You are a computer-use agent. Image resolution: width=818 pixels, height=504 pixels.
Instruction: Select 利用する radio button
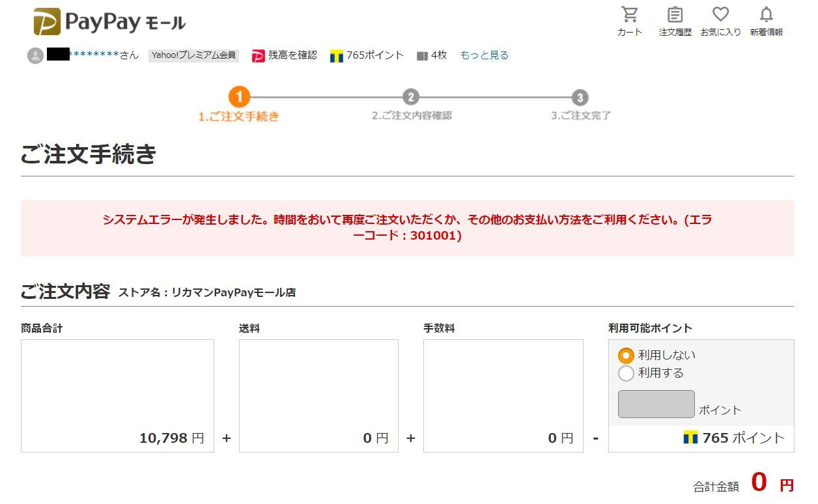pyautogui.click(x=626, y=373)
